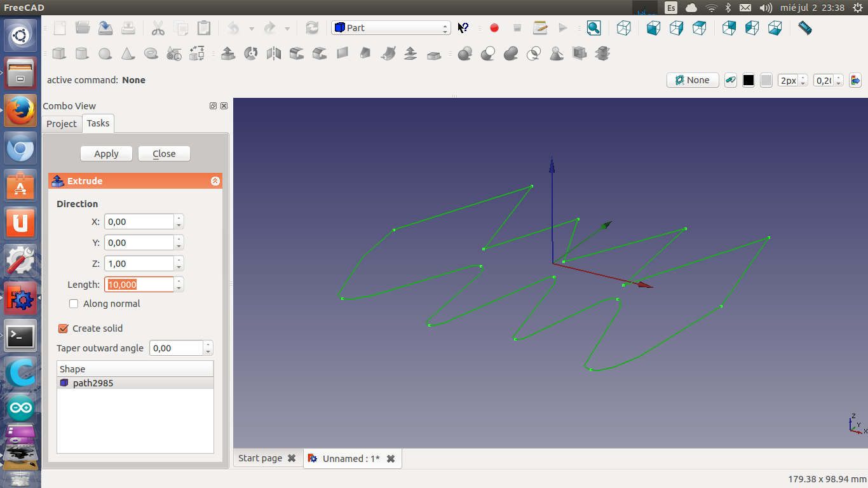Image resolution: width=868 pixels, height=488 pixels.
Task: Click the measure distance ruler icon
Action: tap(805, 28)
